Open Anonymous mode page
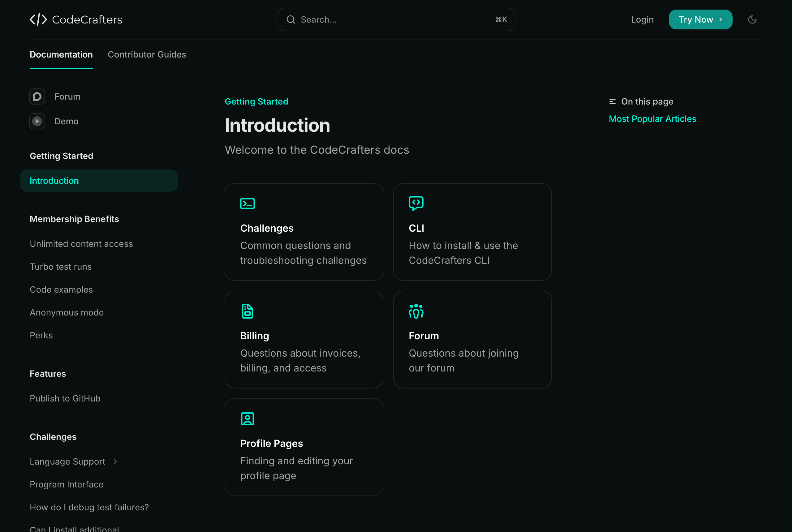 coord(67,312)
